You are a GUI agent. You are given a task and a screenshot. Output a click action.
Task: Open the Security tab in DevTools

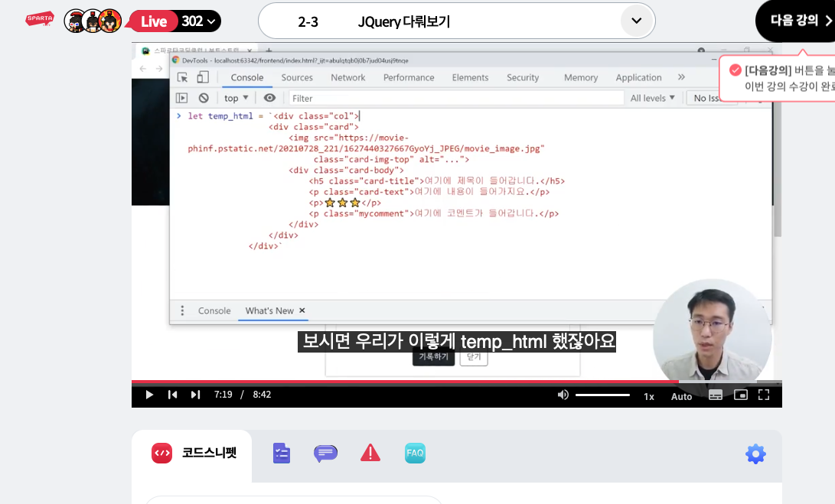click(523, 77)
